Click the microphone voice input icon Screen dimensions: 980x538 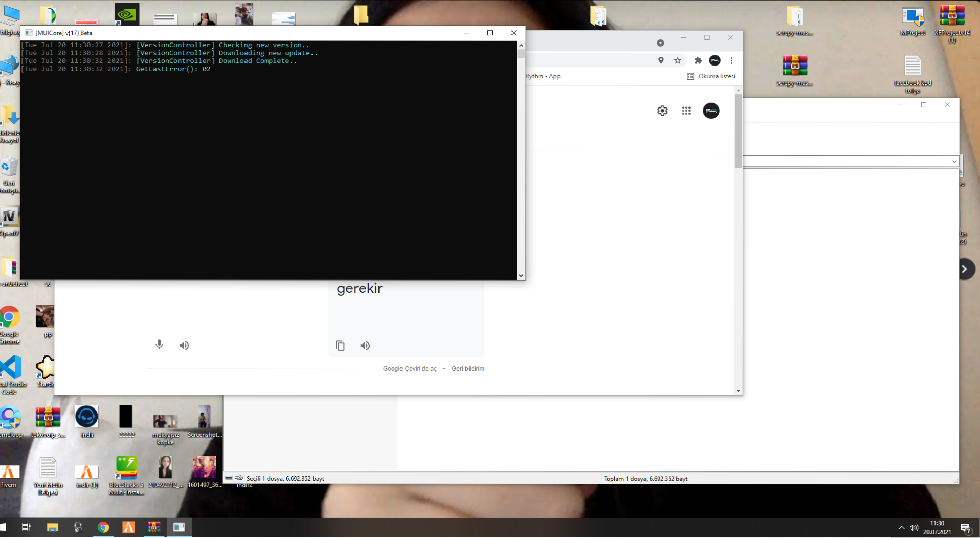click(159, 345)
